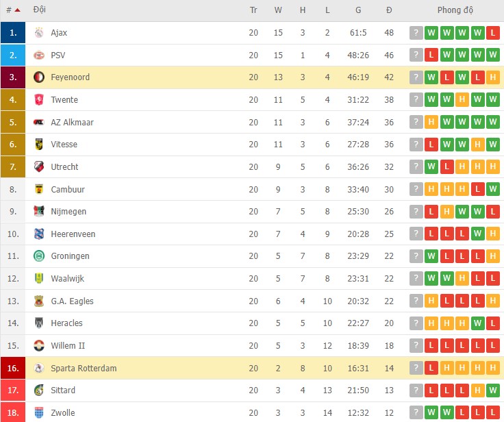This screenshot has height=422, width=504.
Task: Click the Heerenveen team badge
Action: (x=39, y=234)
